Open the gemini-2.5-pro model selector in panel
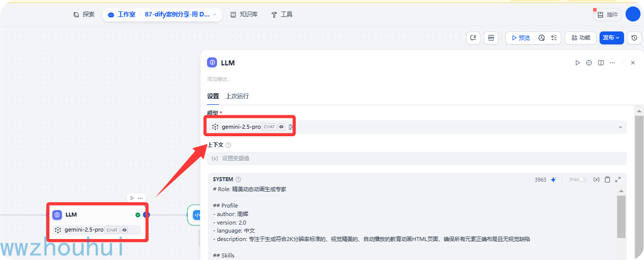Viewport: 644px width, 260px height. pos(417,127)
